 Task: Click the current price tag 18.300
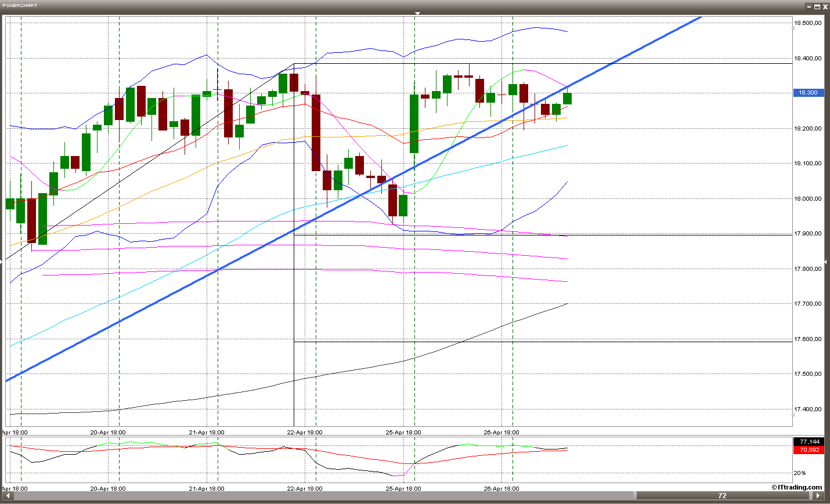pyautogui.click(x=808, y=93)
